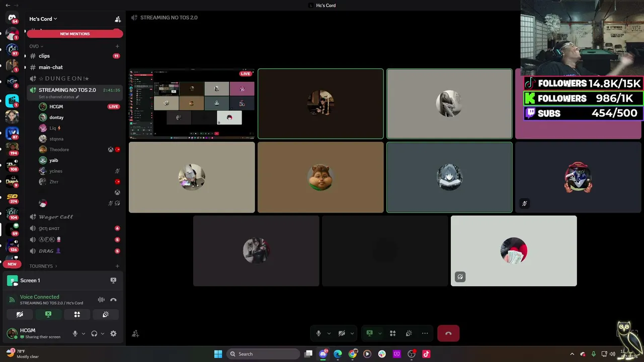Image resolution: width=644 pixels, height=362 pixels.
Task: Open the weather widget showing 78°F
Action: coord(23,354)
